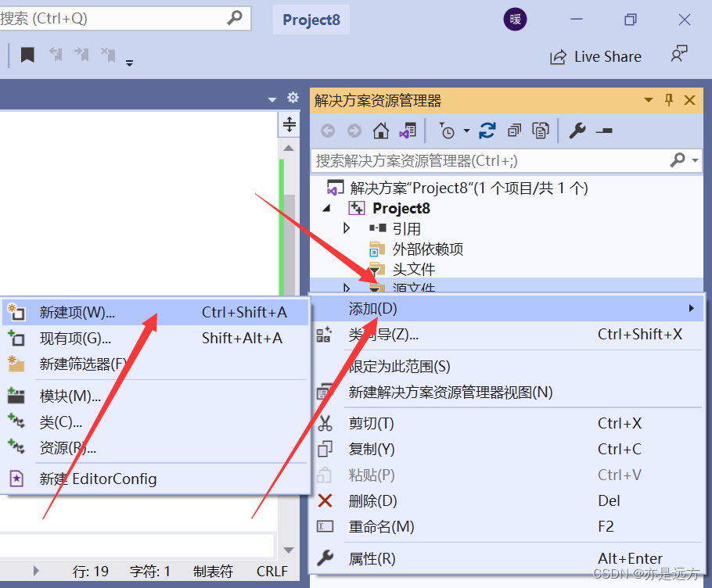Toggle bookmark on current line
Viewport: 712px width, 588px height.
point(27,55)
